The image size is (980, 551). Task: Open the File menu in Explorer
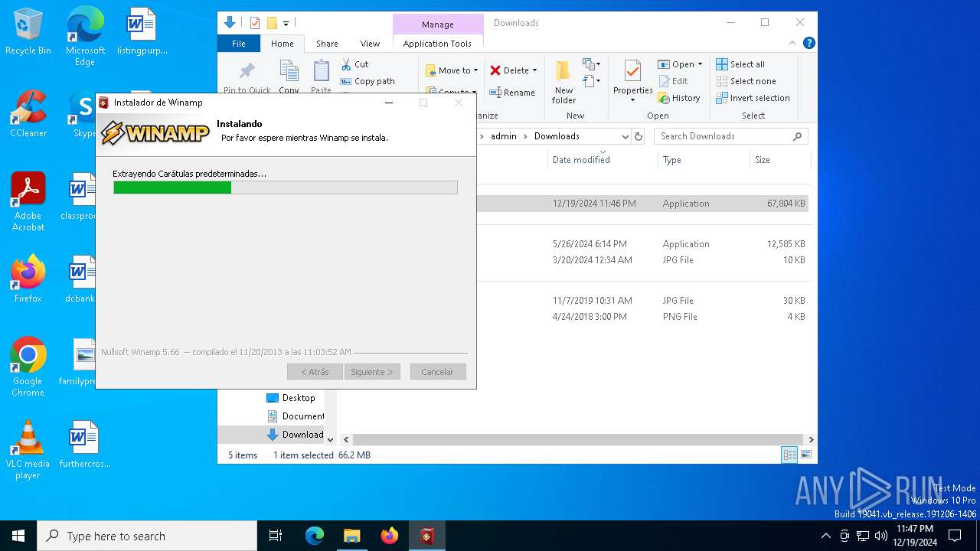pyautogui.click(x=239, y=44)
